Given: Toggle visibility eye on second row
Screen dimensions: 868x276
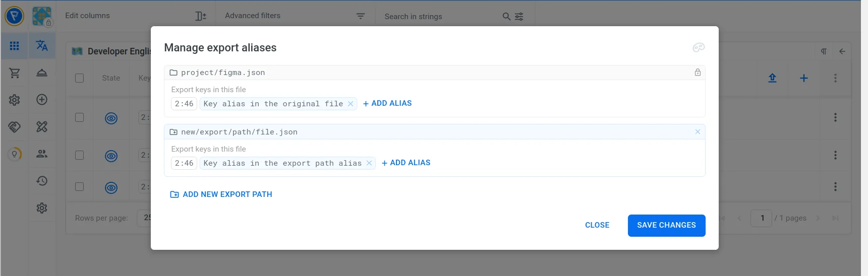Looking at the screenshot, I should coord(111,156).
